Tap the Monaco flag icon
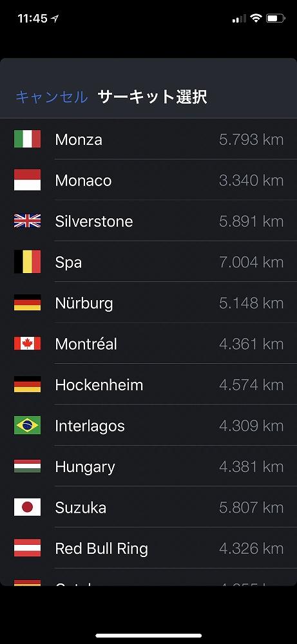The height and width of the screenshot is (644, 297). [x=27, y=180]
